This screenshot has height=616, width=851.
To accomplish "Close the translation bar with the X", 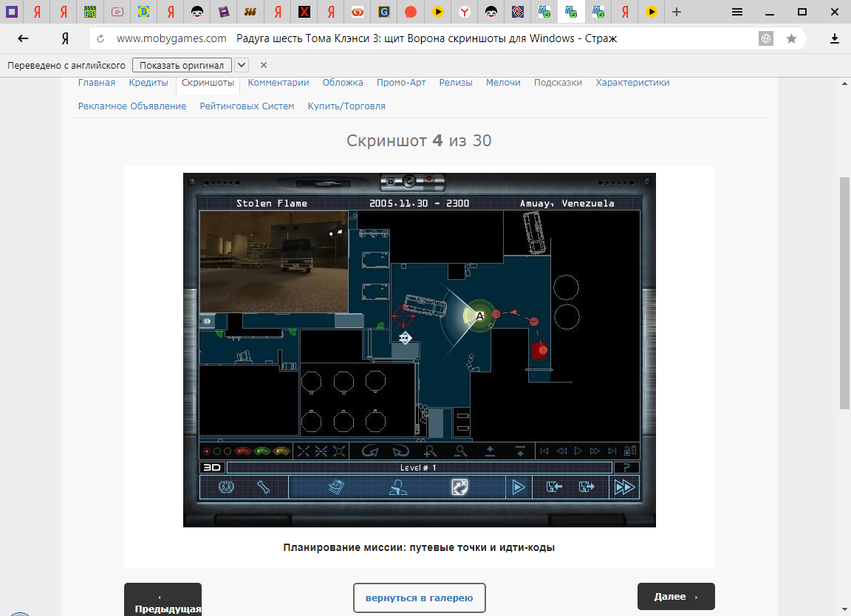I will click(x=264, y=65).
